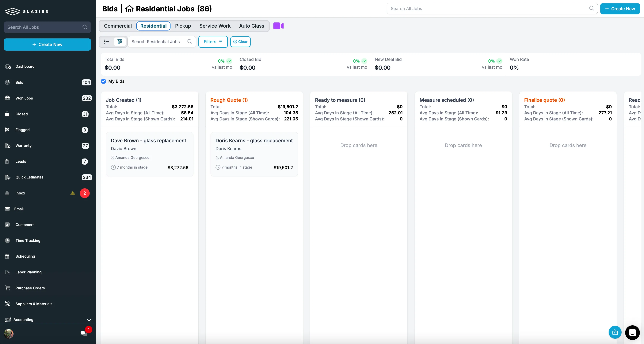Open the black support chat widget
Image resolution: width=644 pixels, height=344 pixels.
632,332
